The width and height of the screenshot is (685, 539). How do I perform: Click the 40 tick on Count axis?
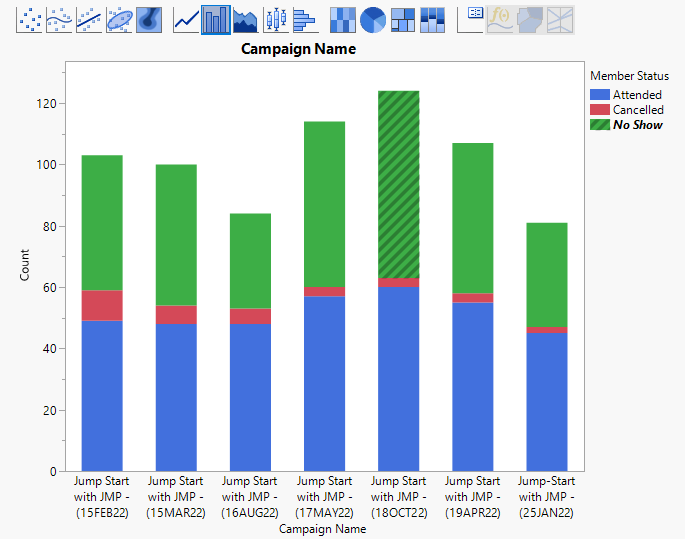point(49,349)
